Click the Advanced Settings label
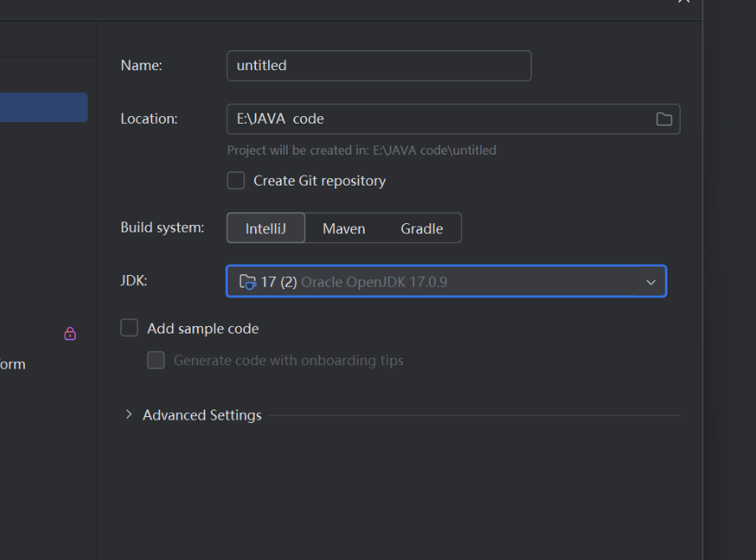The image size is (756, 560). [202, 415]
